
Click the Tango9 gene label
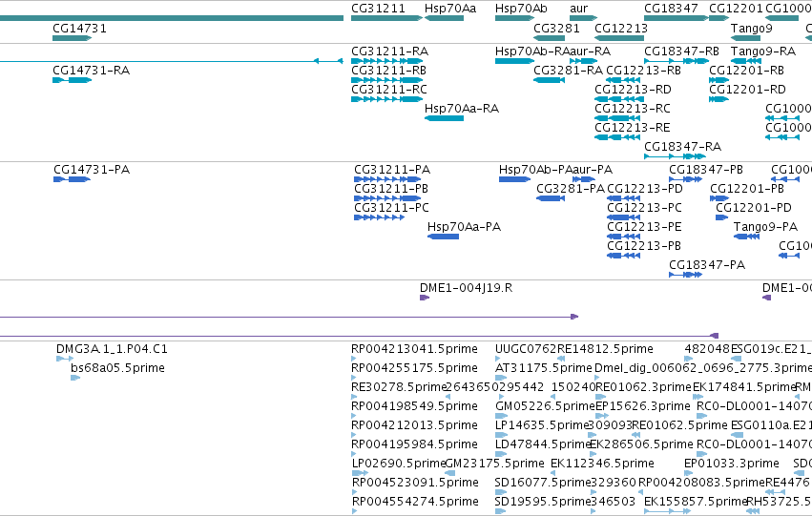(752, 28)
